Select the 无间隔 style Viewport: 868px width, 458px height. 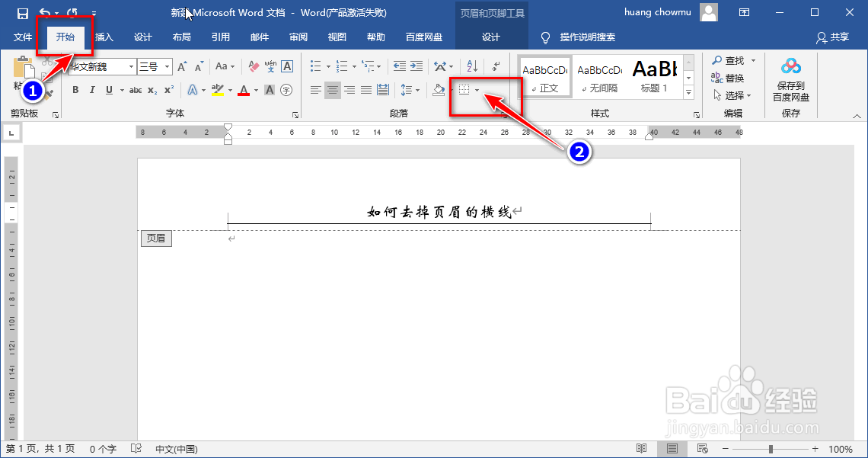point(599,77)
